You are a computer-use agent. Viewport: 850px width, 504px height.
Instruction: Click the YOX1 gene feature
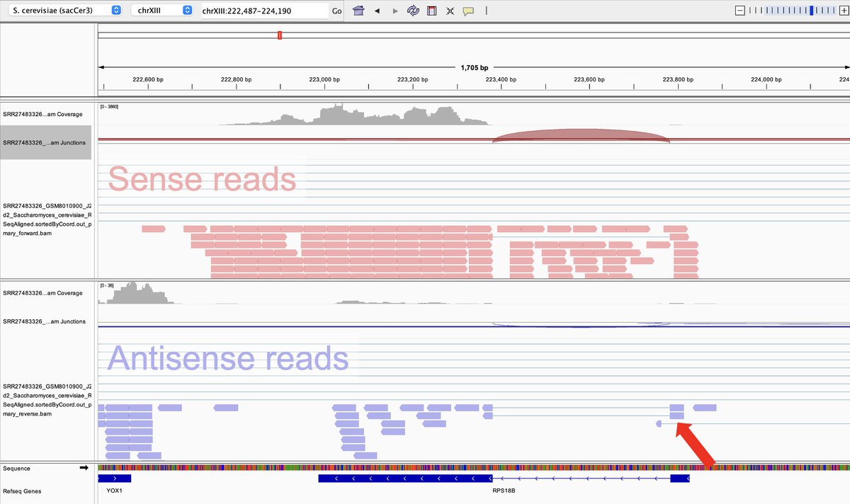(114, 479)
